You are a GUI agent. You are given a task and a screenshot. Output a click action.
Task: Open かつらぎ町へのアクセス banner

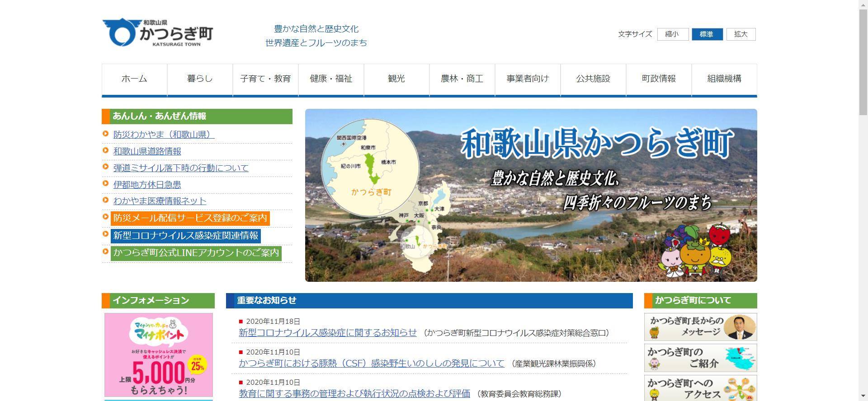coord(700,388)
